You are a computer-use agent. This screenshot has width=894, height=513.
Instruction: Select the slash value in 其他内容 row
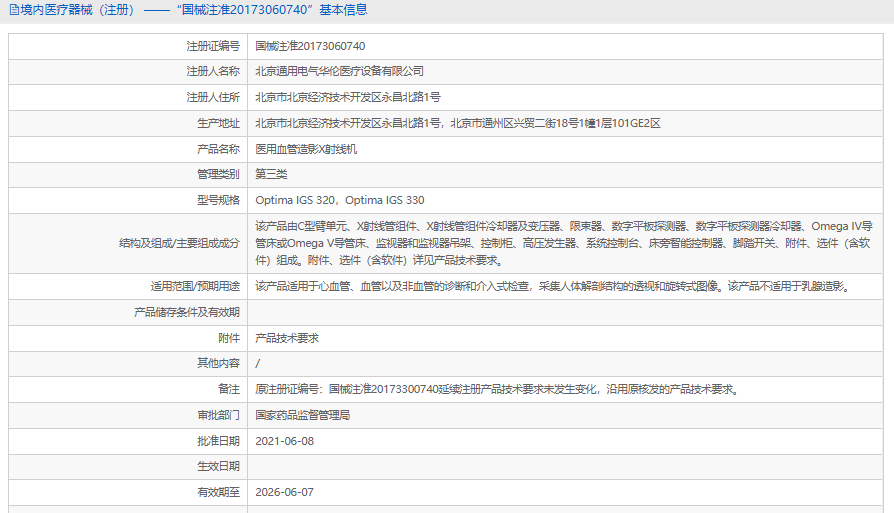coord(258,363)
